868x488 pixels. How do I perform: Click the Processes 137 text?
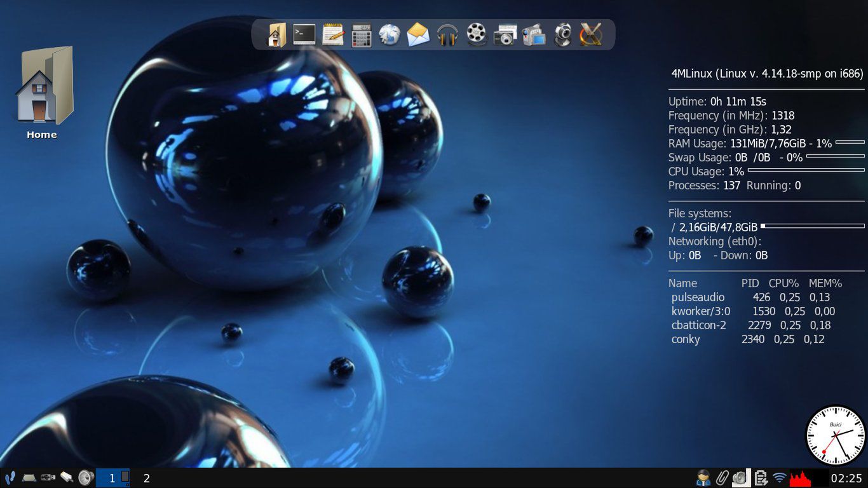click(705, 186)
